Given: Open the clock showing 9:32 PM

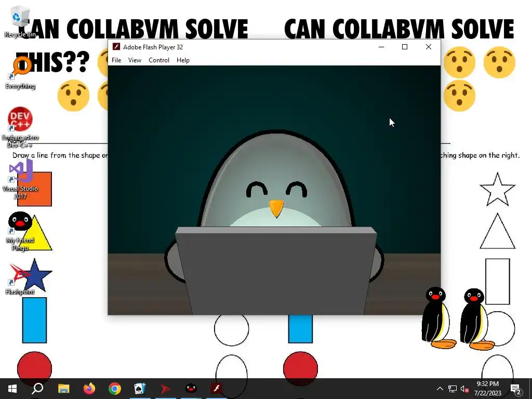Looking at the screenshot, I should tap(487, 389).
